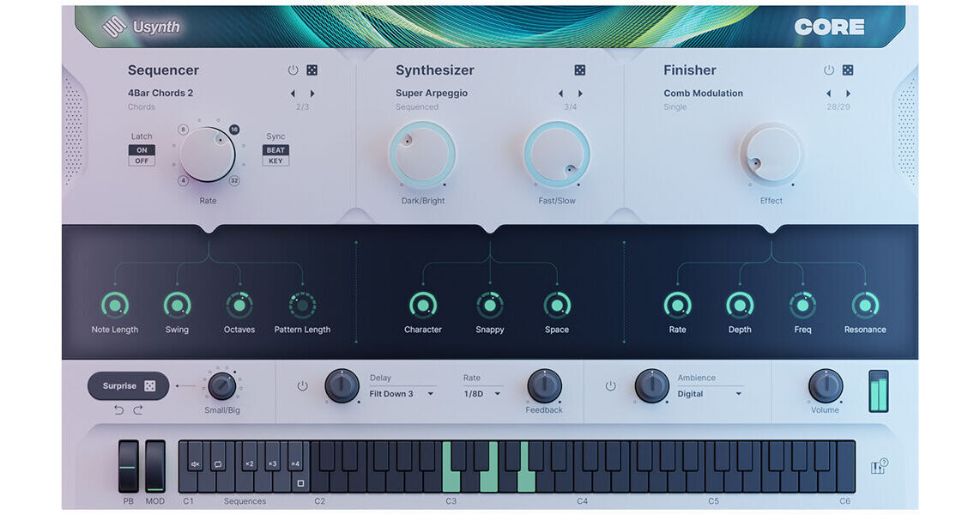This screenshot has width=980, height=515.
Task: Play the x2 sequence key
Action: (x=249, y=463)
